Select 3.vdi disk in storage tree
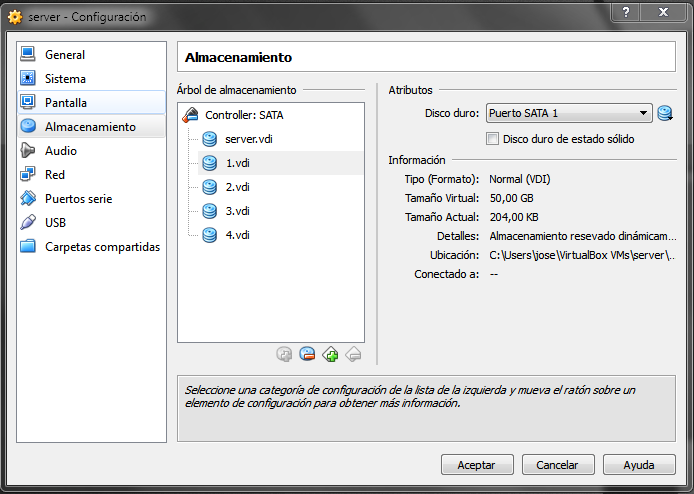 pos(237,211)
